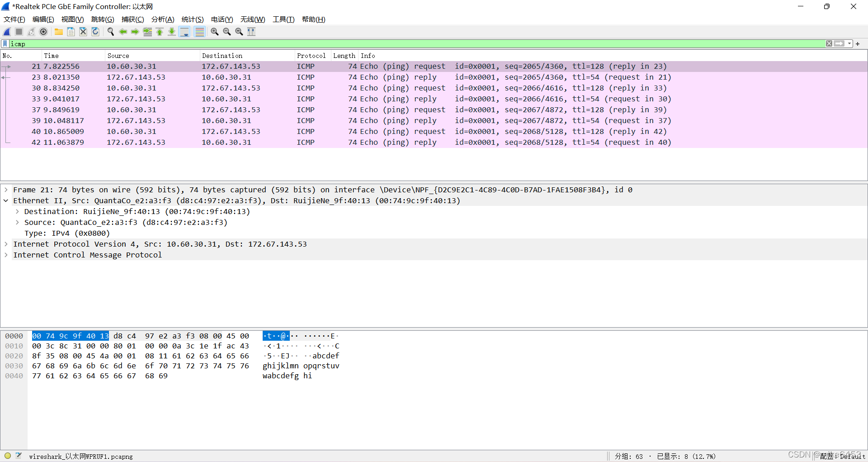
Task: Select packet 30 echo request row
Action: pyautogui.click(x=434, y=88)
